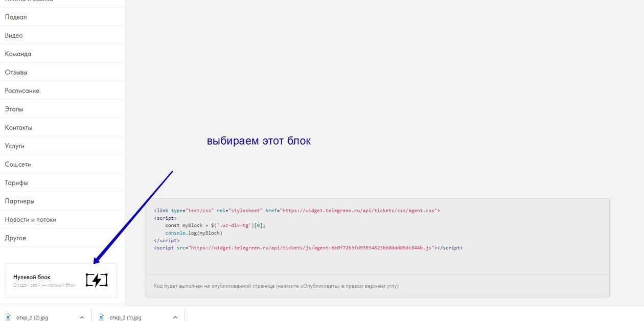The height and width of the screenshot is (321, 644).
Task: Click the console.log(myBlock) line in the code editor
Action: [x=194, y=233]
